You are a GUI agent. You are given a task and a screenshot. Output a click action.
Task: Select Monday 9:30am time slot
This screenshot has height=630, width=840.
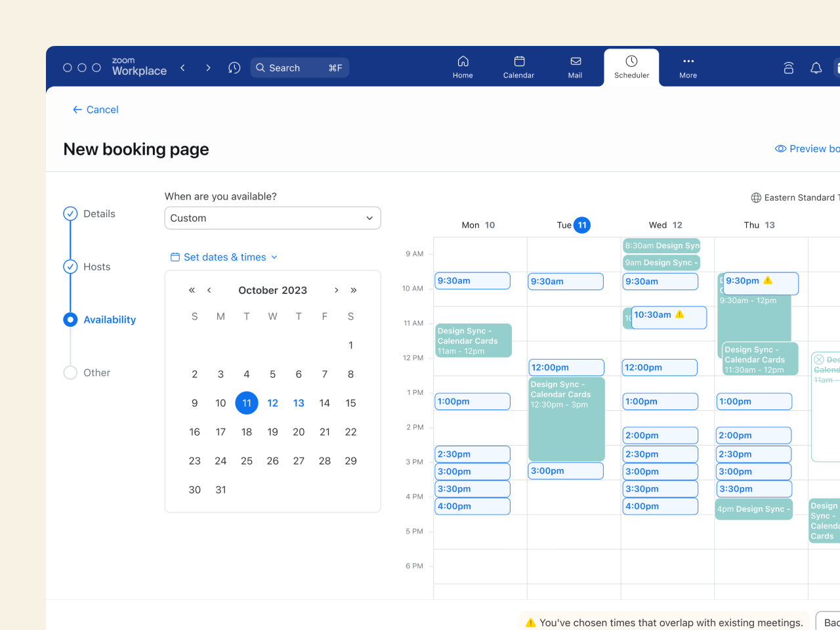(472, 281)
